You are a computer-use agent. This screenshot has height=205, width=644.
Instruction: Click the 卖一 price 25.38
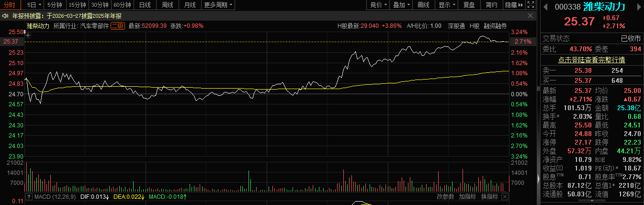pyautogui.click(x=583, y=70)
